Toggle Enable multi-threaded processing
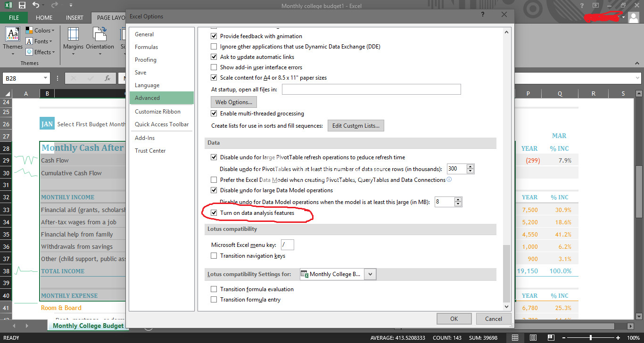Screen dimensions: 644x343 pyautogui.click(x=214, y=114)
